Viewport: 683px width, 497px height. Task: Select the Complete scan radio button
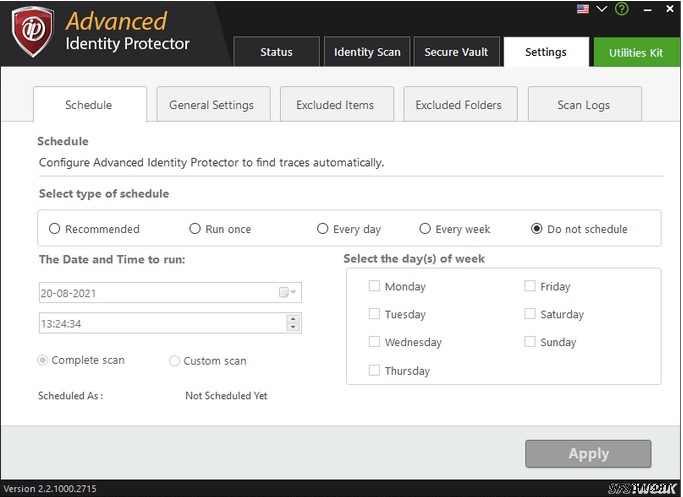(x=42, y=360)
